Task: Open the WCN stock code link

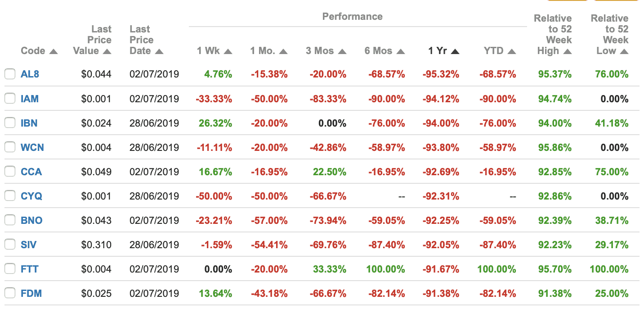Action: [x=32, y=147]
